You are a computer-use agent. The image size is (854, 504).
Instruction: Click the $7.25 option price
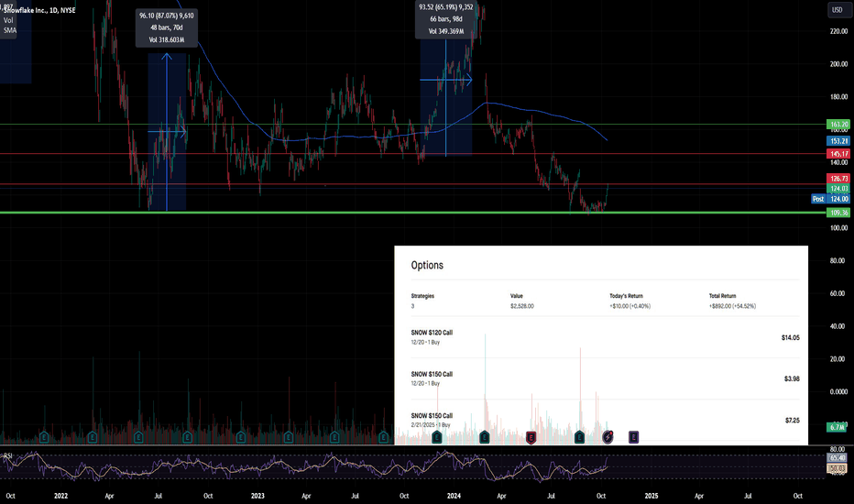pos(793,421)
